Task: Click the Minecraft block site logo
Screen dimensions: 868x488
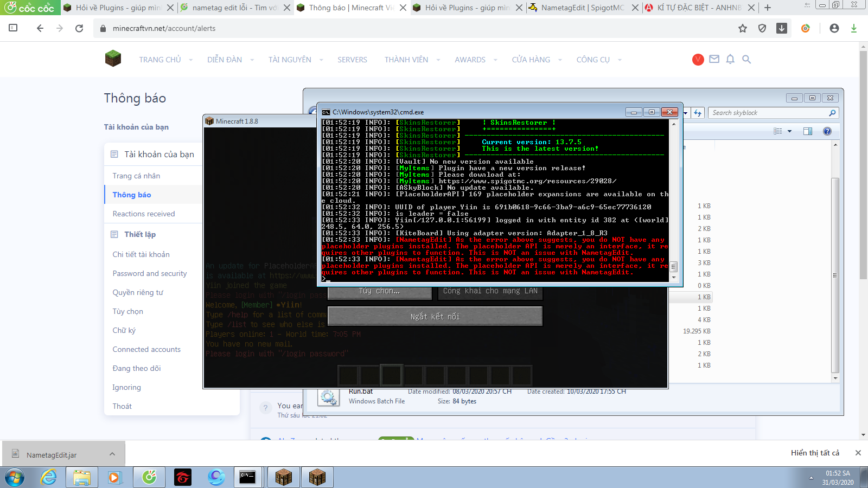Action: click(113, 59)
